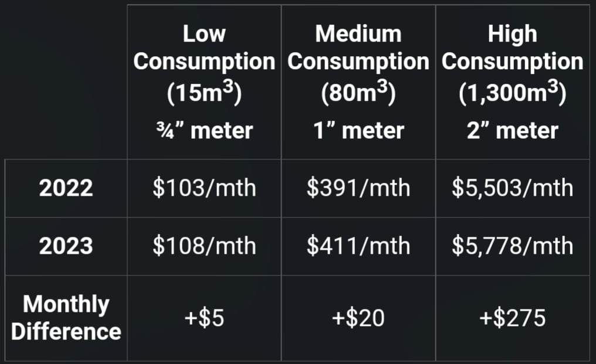
Task: Click the 2" meter text
Action: pos(512,131)
